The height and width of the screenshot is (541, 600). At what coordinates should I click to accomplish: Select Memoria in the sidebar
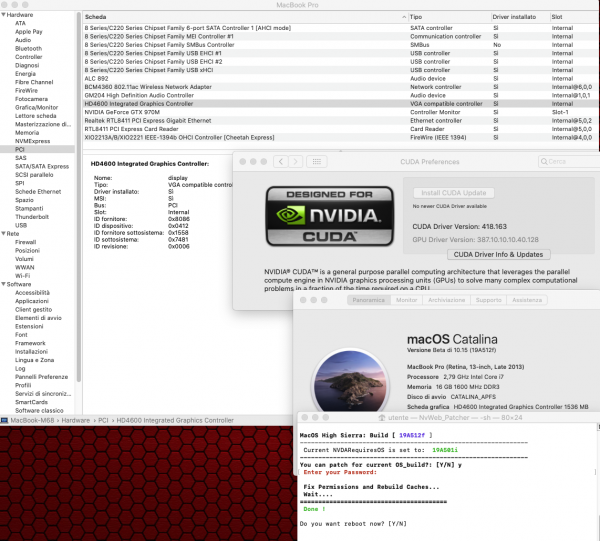click(x=27, y=132)
